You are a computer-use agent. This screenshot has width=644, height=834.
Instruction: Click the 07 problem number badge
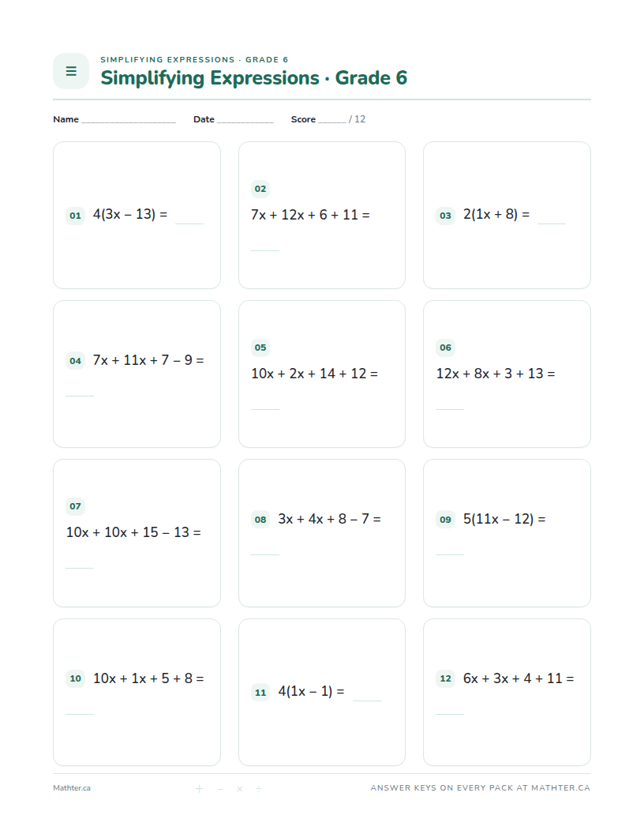coord(76,506)
